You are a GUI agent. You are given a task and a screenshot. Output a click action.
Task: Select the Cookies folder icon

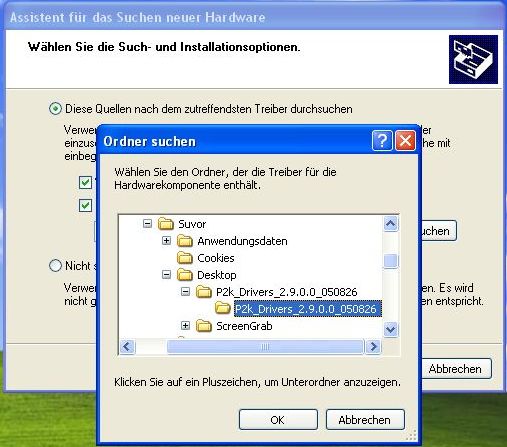click(x=185, y=258)
